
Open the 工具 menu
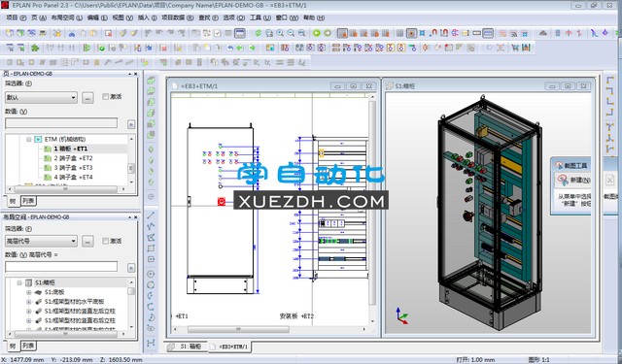(260, 17)
